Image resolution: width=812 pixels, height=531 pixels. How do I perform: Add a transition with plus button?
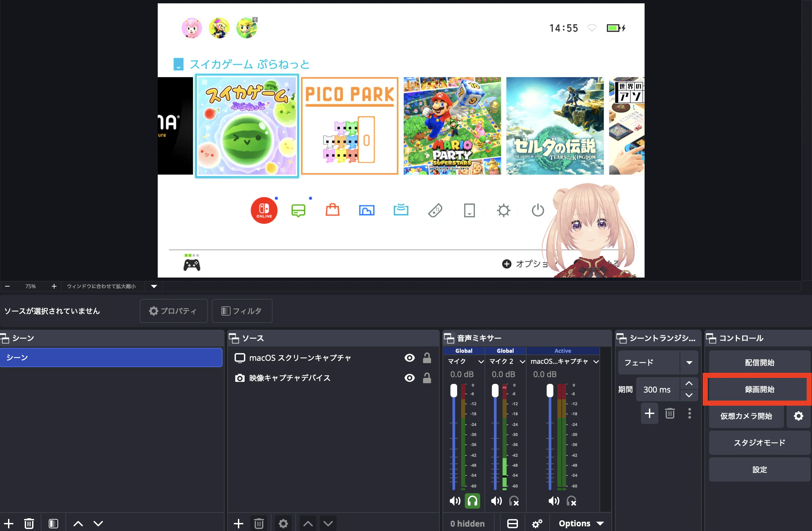click(x=650, y=414)
